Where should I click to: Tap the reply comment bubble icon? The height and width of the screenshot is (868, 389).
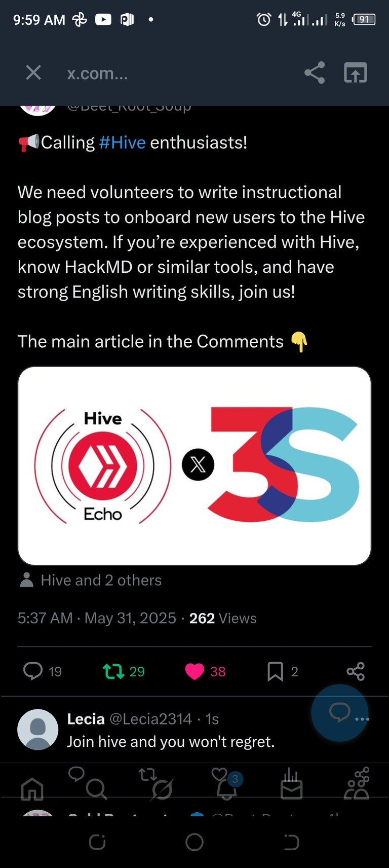[x=33, y=671]
